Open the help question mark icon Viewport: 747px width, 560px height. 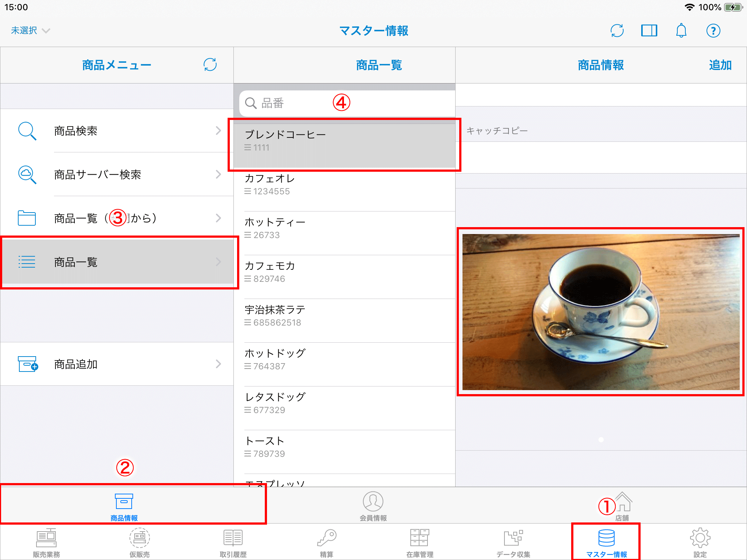pos(713,31)
